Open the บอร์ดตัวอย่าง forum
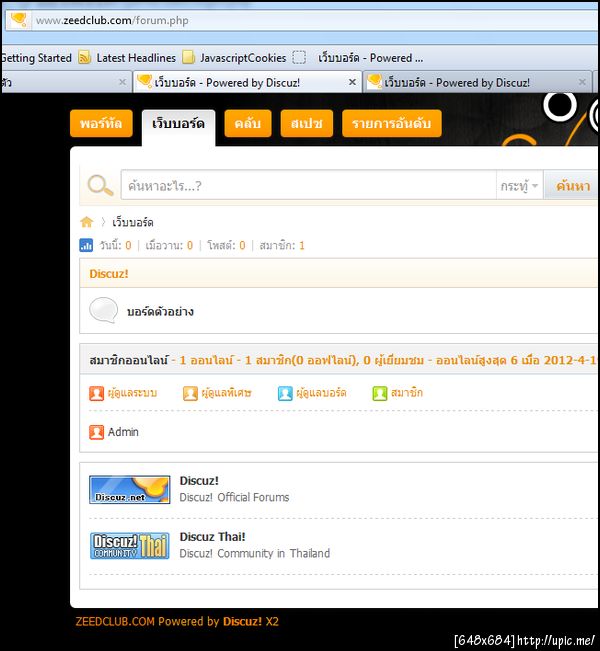Image resolution: width=600 pixels, height=651 pixels. tap(160, 311)
